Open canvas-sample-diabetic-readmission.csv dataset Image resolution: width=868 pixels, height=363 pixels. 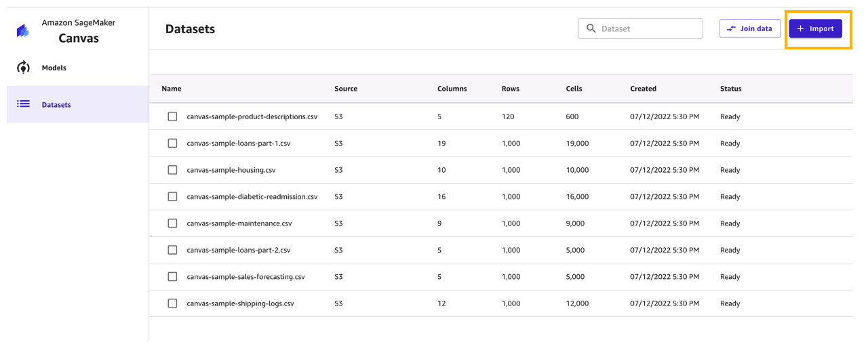tap(252, 197)
